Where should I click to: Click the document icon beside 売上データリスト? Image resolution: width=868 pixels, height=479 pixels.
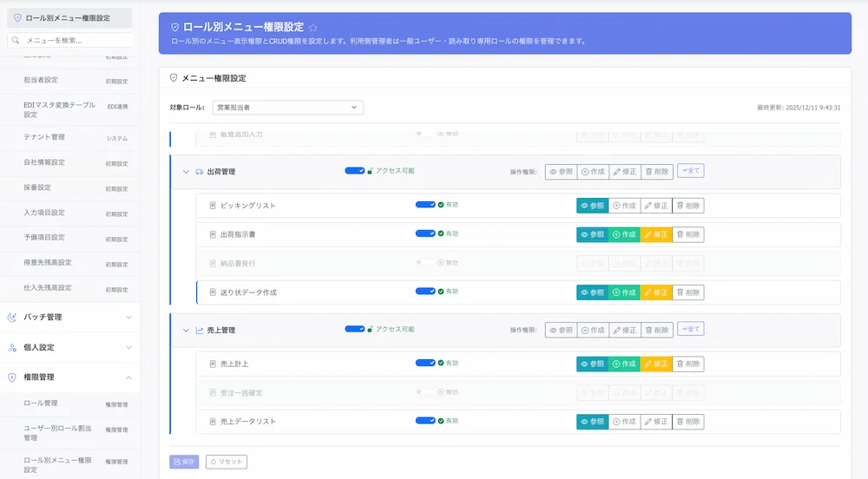click(213, 422)
